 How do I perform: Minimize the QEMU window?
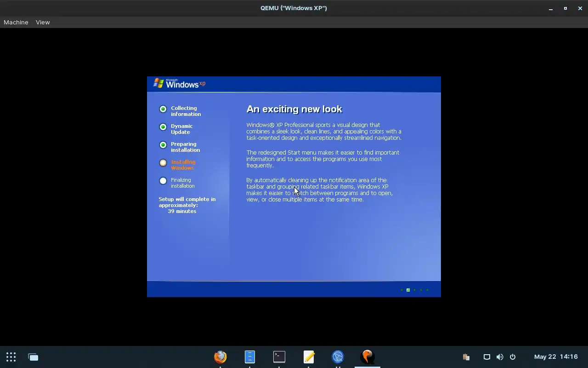coord(550,8)
